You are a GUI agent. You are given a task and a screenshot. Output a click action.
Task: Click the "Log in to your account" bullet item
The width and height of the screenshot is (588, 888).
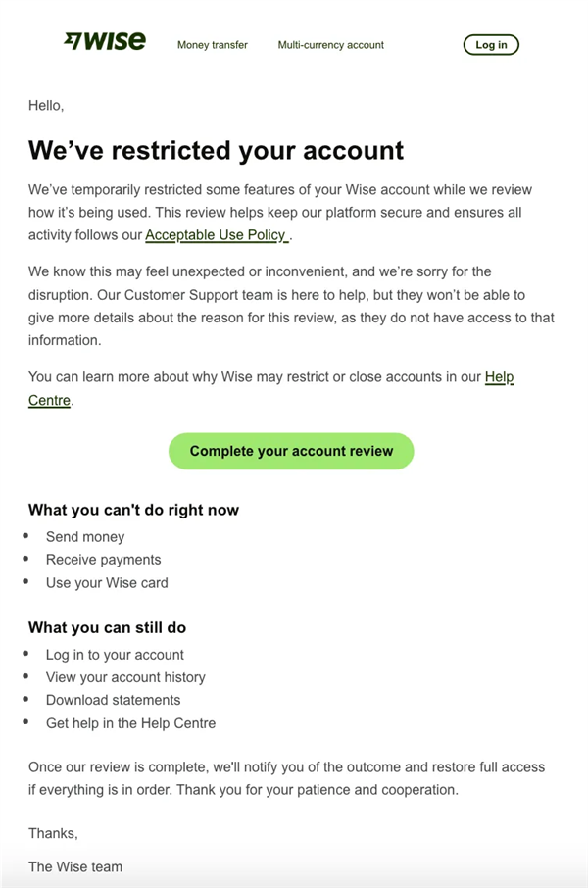(115, 655)
